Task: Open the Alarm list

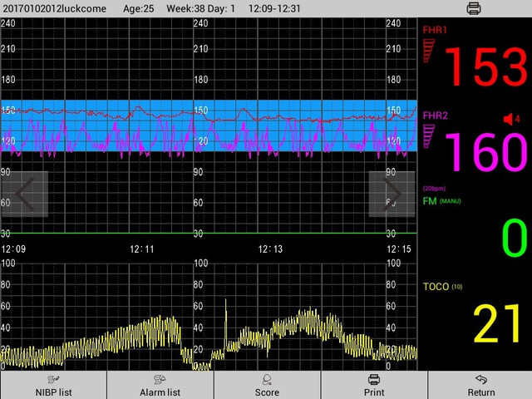Action: tap(160, 386)
